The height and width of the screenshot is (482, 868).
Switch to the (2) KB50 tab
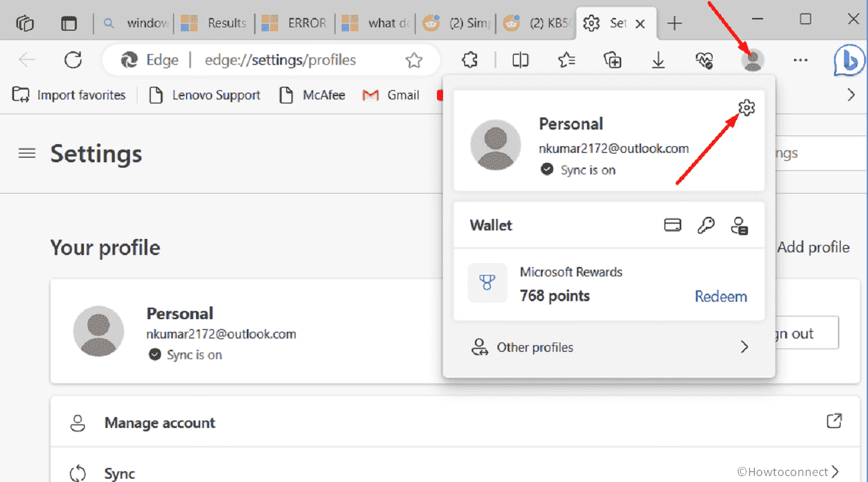536,23
